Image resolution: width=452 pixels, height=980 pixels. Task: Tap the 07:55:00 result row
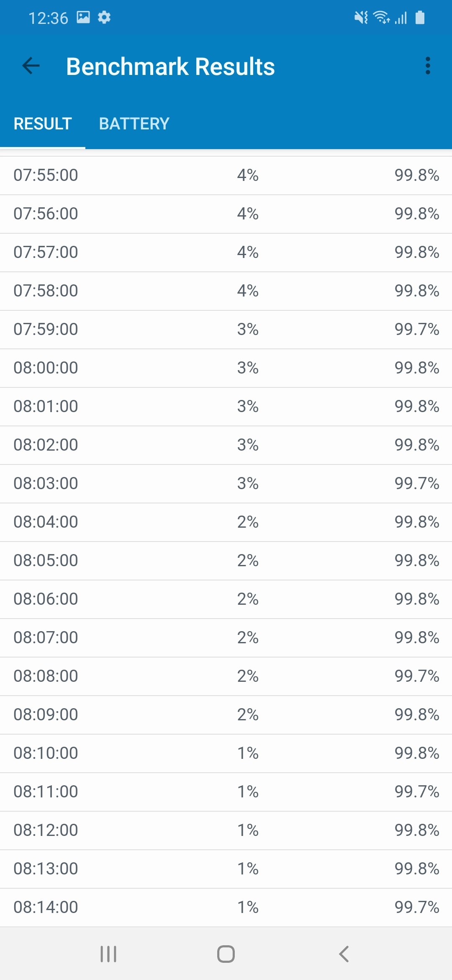tap(226, 175)
